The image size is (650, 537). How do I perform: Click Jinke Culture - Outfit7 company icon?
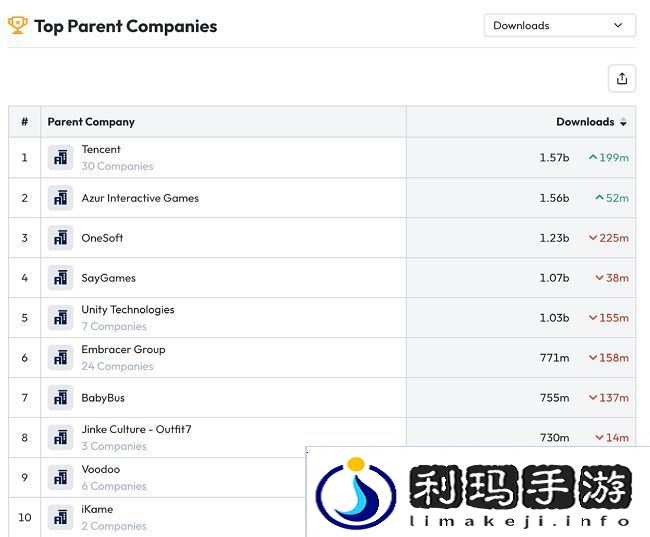click(x=60, y=438)
